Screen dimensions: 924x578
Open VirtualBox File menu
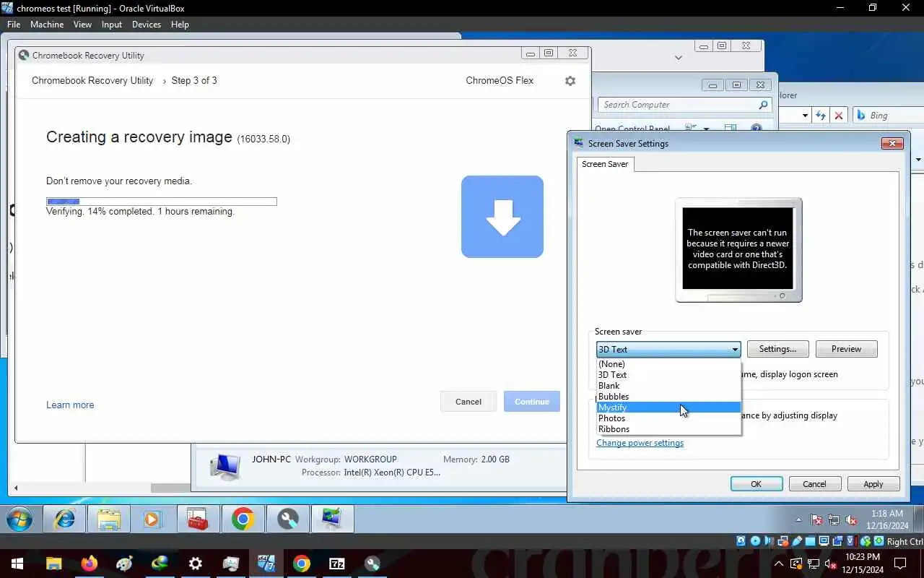pyautogui.click(x=14, y=25)
